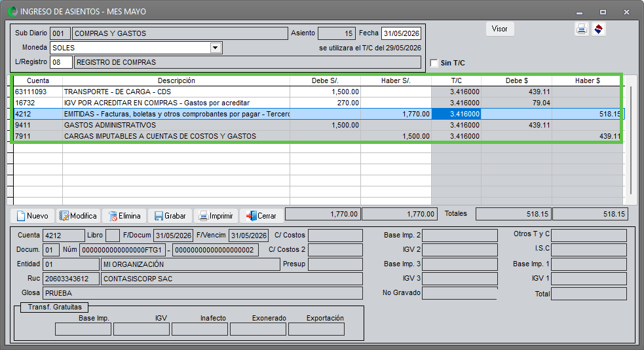This screenshot has height=350, width=644.
Task: Click the T/C cell of row 4212
Action: click(457, 114)
